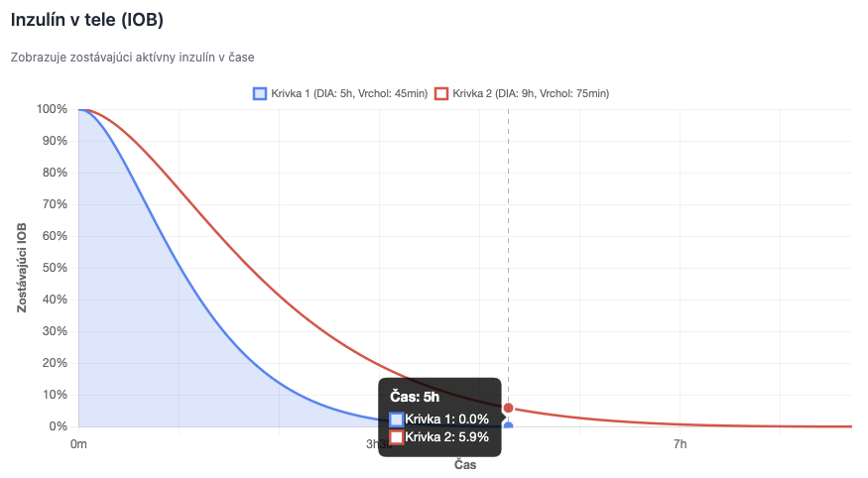The height and width of the screenshot is (478, 868).
Task: Click the red Krivka 2 legend swatch
Action: pyautogui.click(x=441, y=93)
